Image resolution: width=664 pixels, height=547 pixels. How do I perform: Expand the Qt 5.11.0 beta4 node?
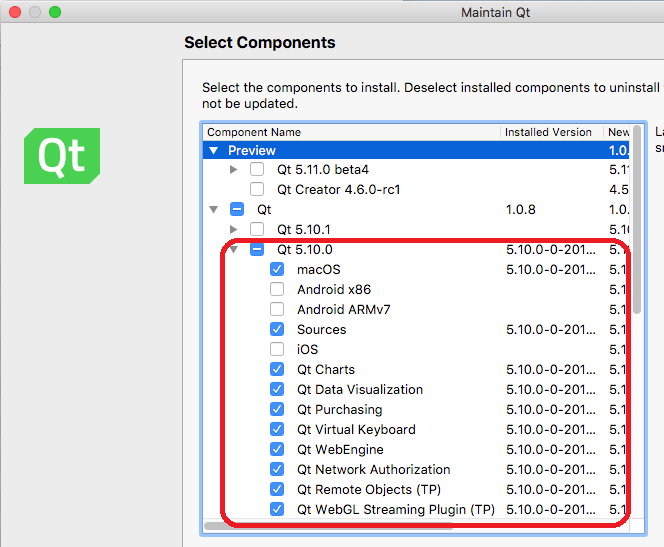coord(233,169)
